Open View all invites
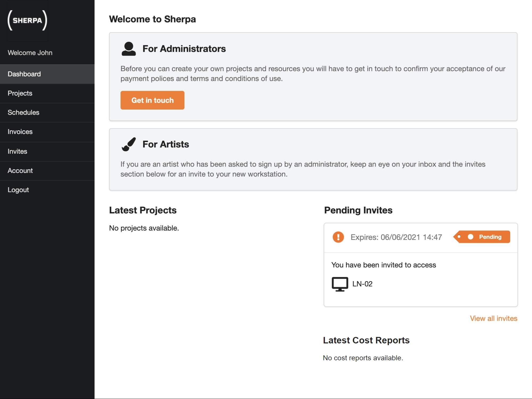The height and width of the screenshot is (399, 532). click(x=493, y=318)
